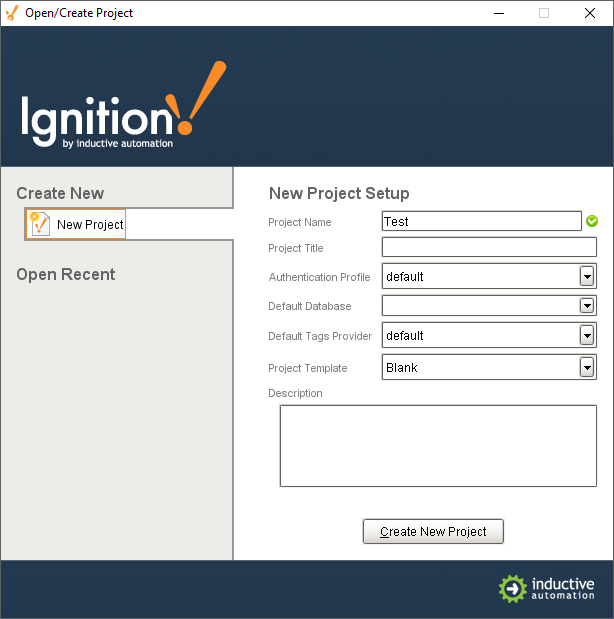
Task: Click the Authentication Profile label
Action: [319, 277]
